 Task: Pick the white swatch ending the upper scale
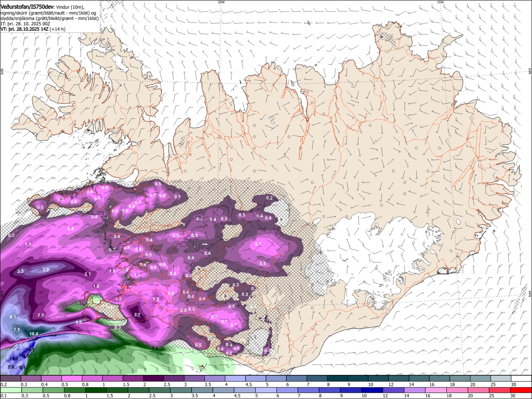click(x=521, y=379)
